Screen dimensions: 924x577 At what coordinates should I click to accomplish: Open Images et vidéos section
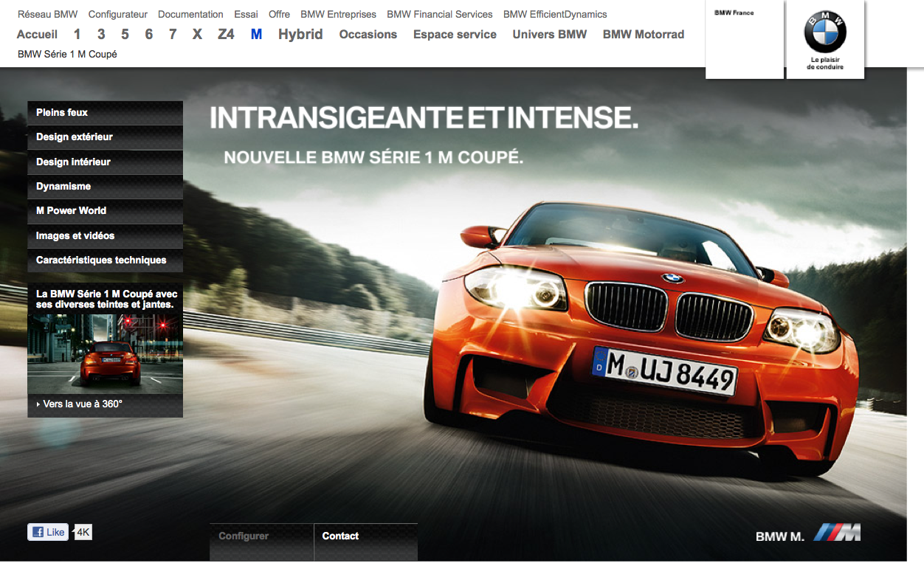pos(75,235)
